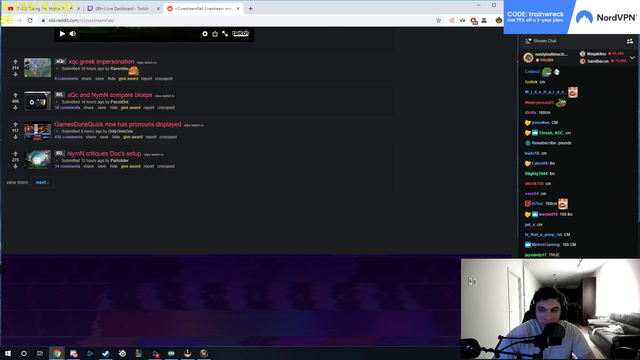
Task: Expand inline player for 'xqc greek impersonation'
Action: pos(57,69)
